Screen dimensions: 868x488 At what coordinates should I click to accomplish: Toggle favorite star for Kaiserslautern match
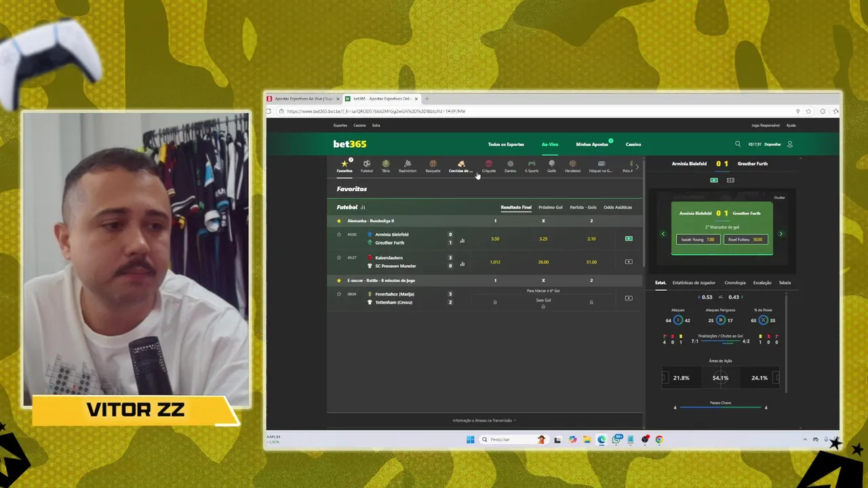click(x=339, y=258)
